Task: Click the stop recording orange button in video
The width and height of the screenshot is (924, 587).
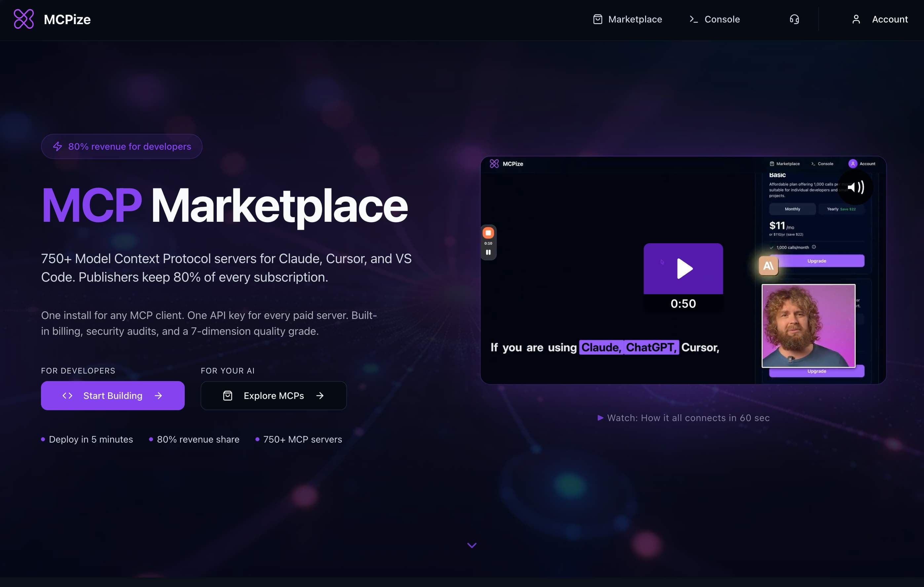Action: coord(488,233)
